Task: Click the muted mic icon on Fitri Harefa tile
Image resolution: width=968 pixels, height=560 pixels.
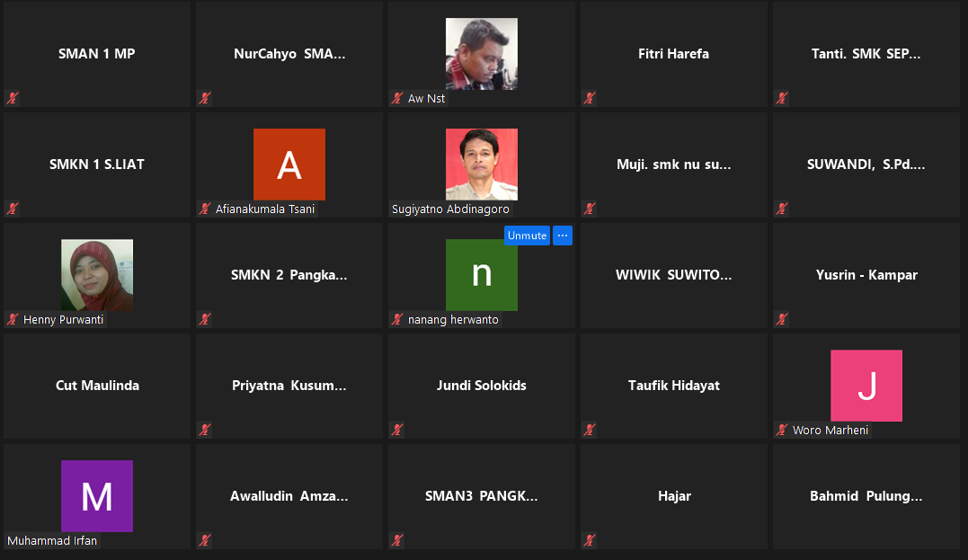Action: (x=590, y=98)
